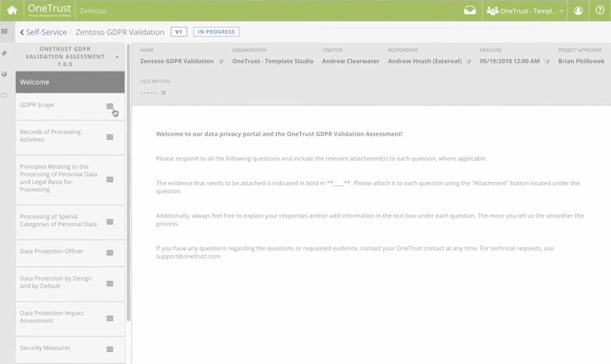The image size is (611, 364).
Task: Go back to Self-Service breadcrumb
Action: click(x=44, y=32)
